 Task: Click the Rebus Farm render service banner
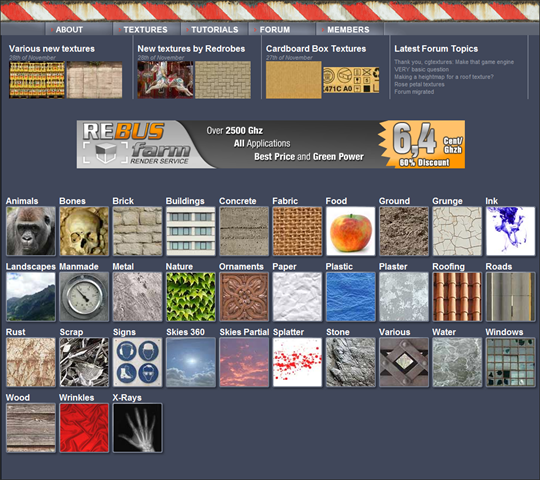point(271,144)
